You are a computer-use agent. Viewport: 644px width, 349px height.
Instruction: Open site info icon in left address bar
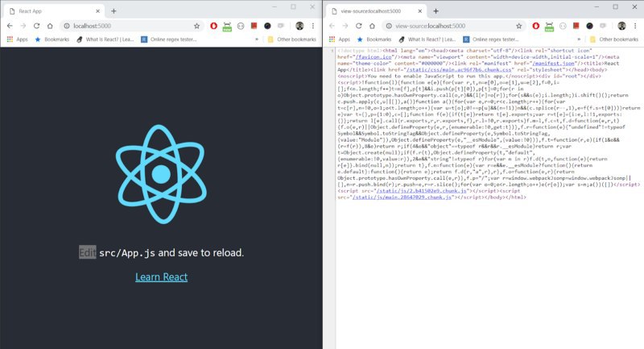[67, 26]
